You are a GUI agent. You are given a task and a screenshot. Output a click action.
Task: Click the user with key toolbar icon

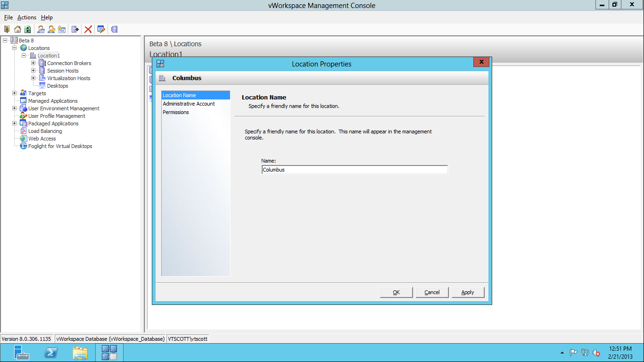(x=51, y=29)
